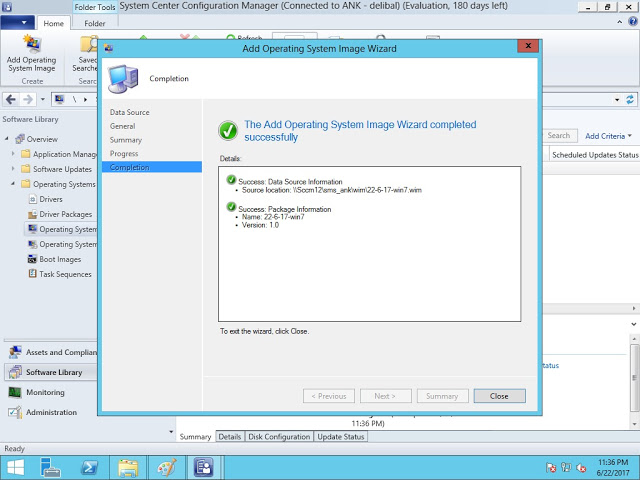Viewport: 640px width, 480px height.
Task: Open the Disk Configuration tab
Action: coord(279,437)
